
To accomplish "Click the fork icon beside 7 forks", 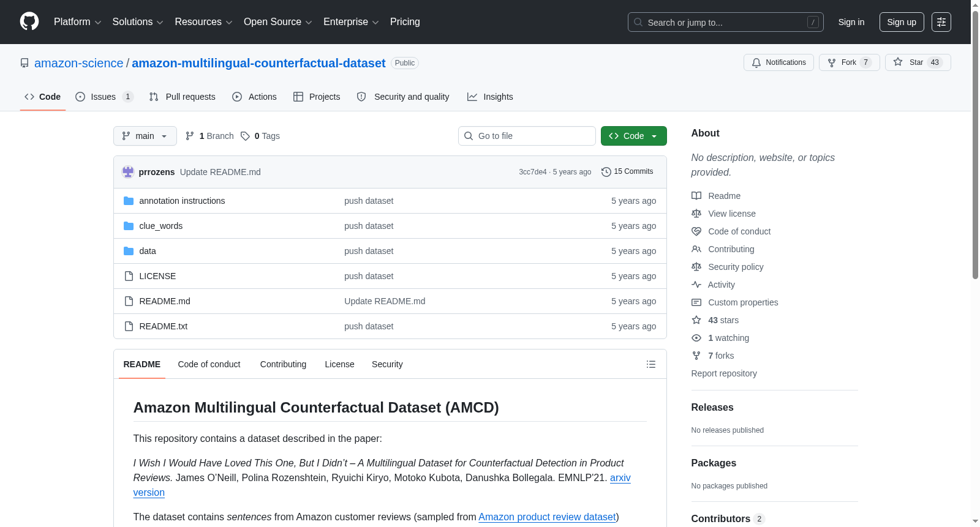I will [696, 356].
